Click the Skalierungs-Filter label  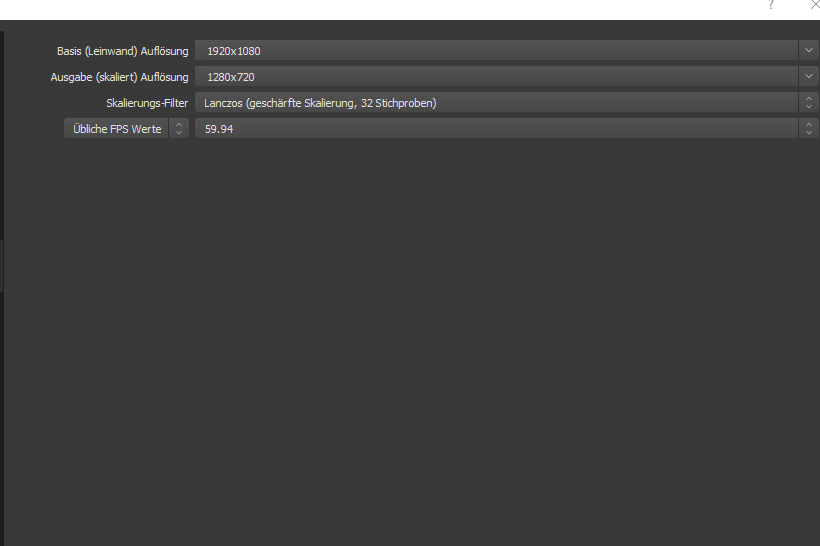pyautogui.click(x=146, y=102)
